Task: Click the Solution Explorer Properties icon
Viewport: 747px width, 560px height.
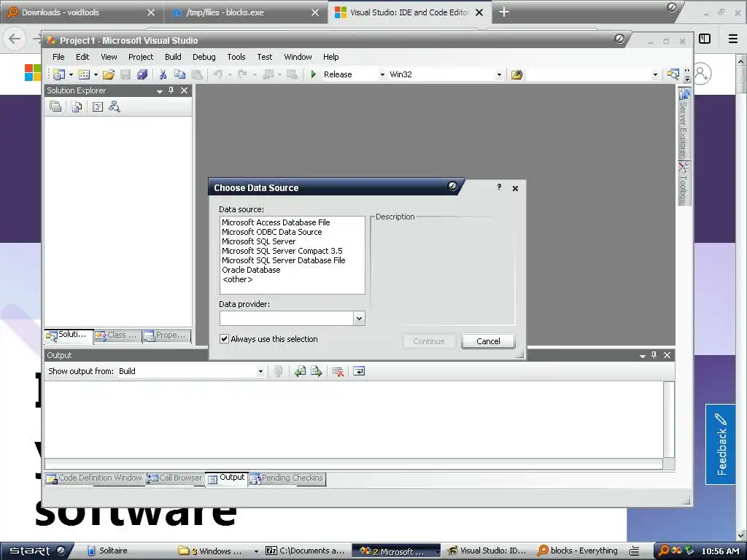Action: coord(55,106)
